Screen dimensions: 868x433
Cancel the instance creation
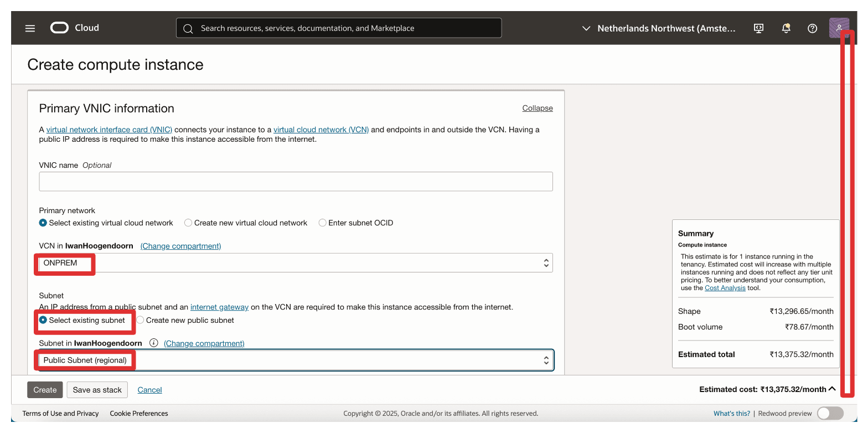(x=149, y=390)
